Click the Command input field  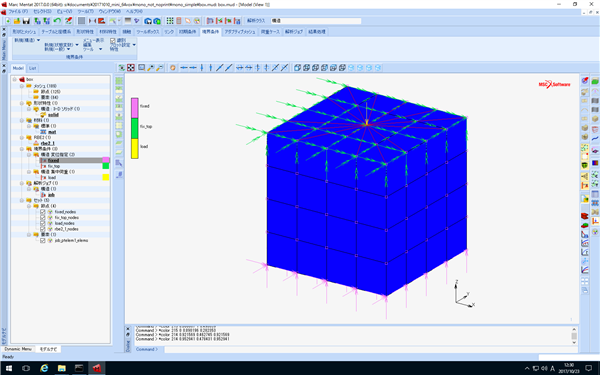click(x=370, y=349)
